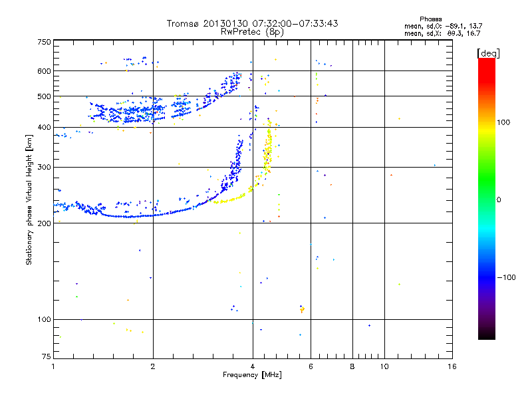Click the x-axis tick label '2'
The image size is (532, 399).
(153, 366)
